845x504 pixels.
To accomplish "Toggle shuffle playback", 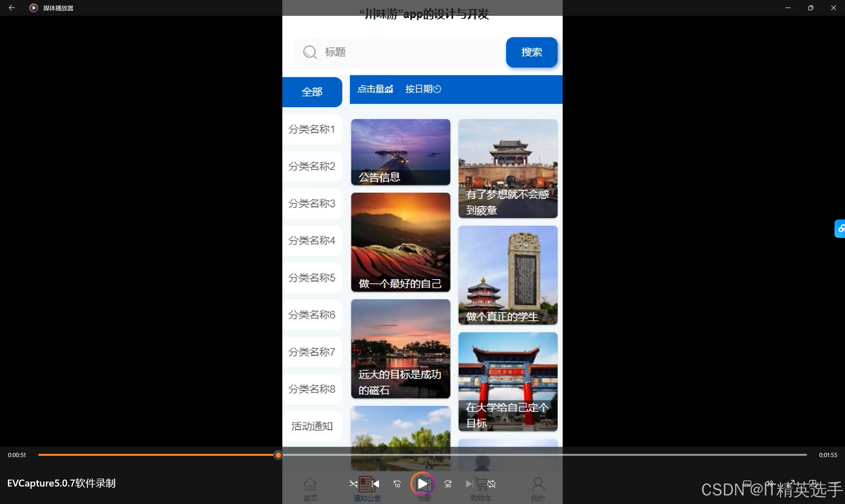I will coord(353,484).
